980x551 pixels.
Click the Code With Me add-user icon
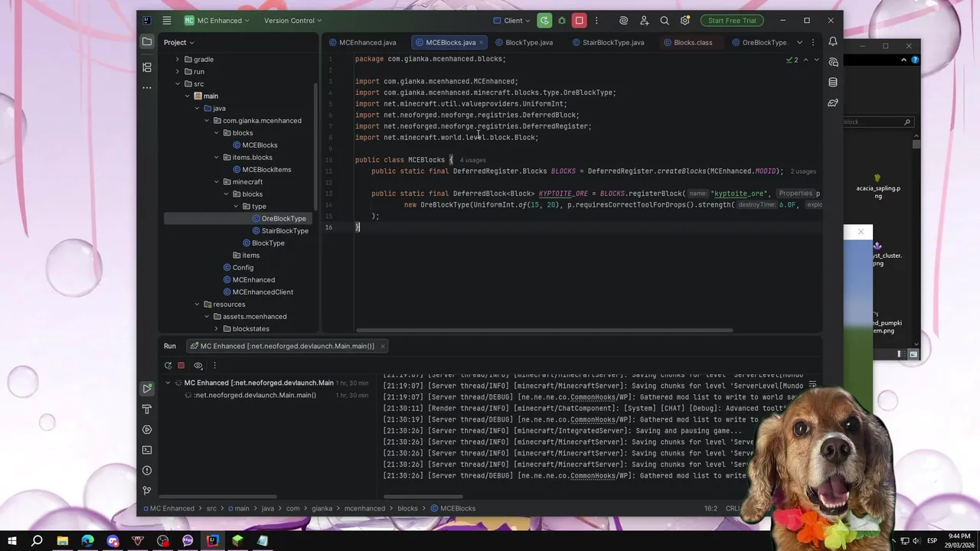[x=644, y=21]
